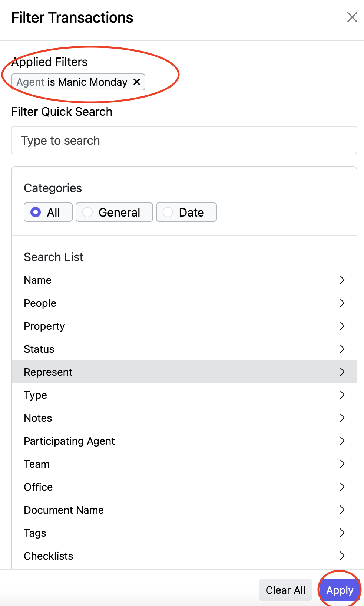The image size is (364, 606).
Task: Close the Filter Transactions panel
Action: [352, 17]
